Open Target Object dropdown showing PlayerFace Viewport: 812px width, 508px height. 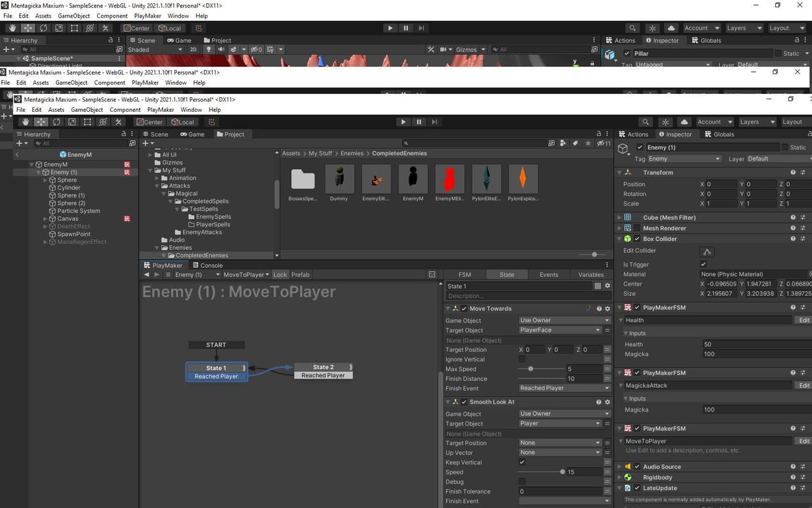pyautogui.click(x=560, y=330)
